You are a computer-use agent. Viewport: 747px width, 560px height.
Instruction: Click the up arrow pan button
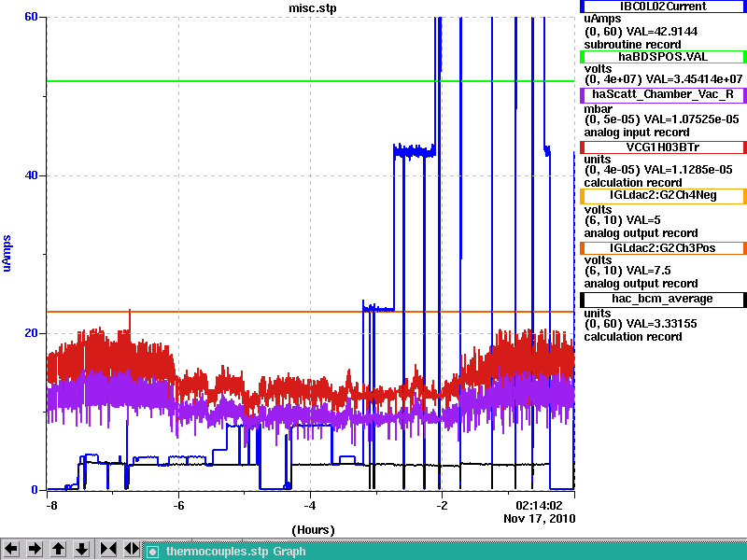[x=58, y=549]
